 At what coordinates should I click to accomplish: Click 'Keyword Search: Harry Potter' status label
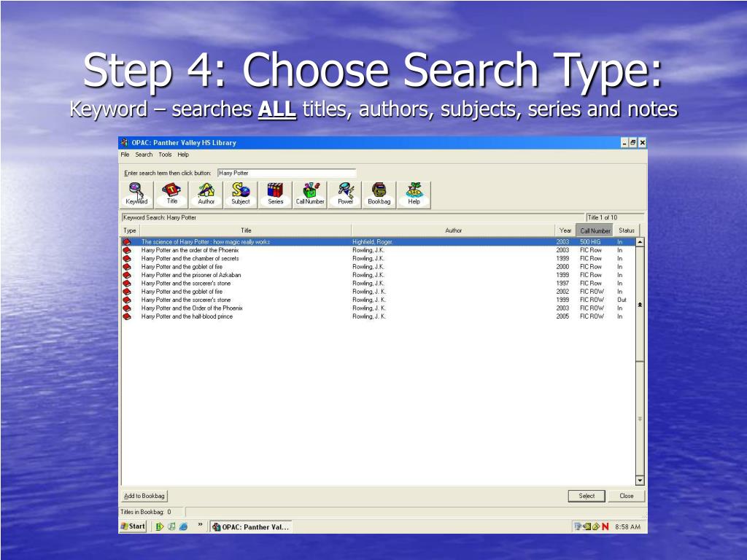coord(160,217)
